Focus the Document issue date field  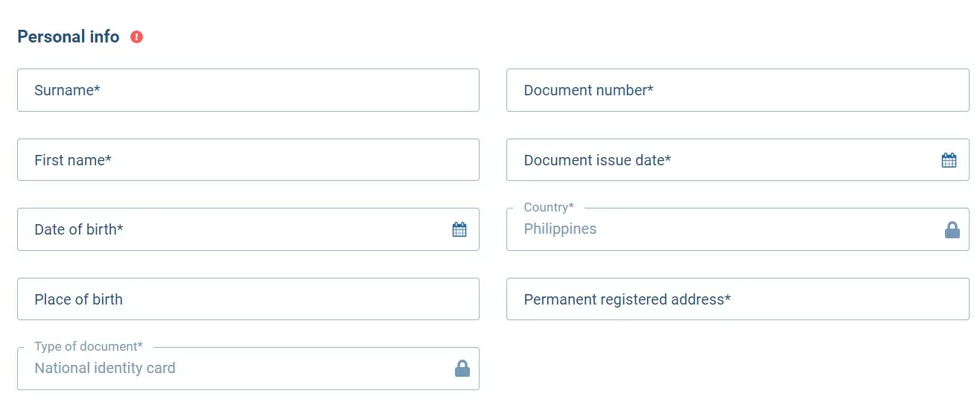coord(738,159)
